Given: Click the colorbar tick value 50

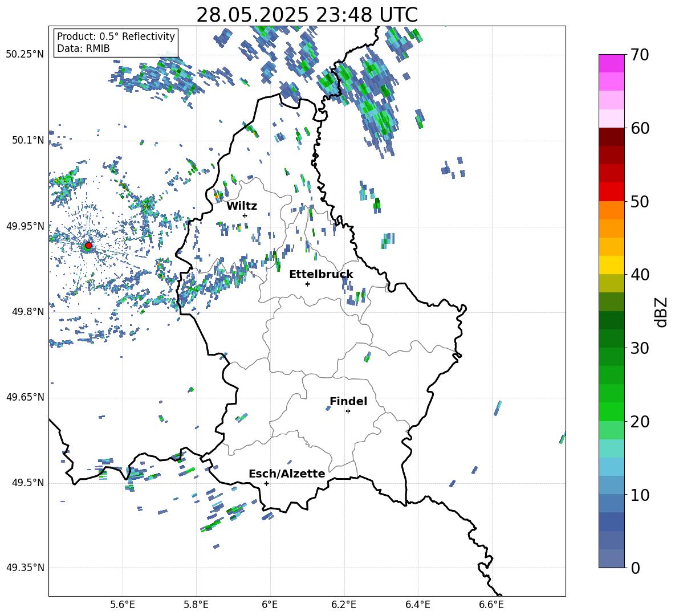Looking at the screenshot, I should pos(640,202).
